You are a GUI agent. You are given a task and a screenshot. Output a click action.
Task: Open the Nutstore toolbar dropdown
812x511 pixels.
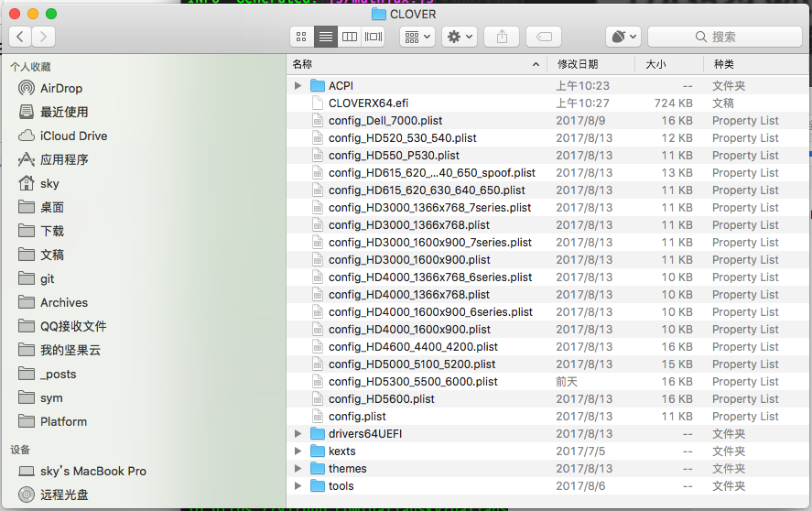(x=623, y=37)
